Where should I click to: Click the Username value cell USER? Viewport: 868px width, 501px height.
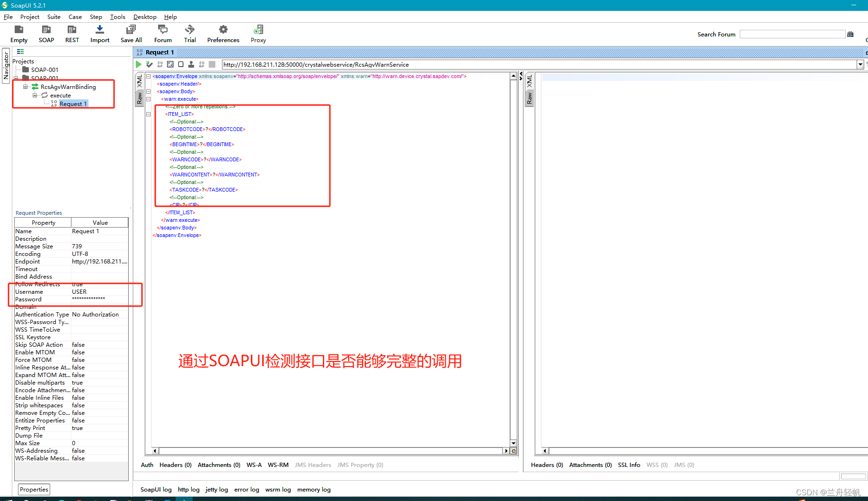[99, 292]
